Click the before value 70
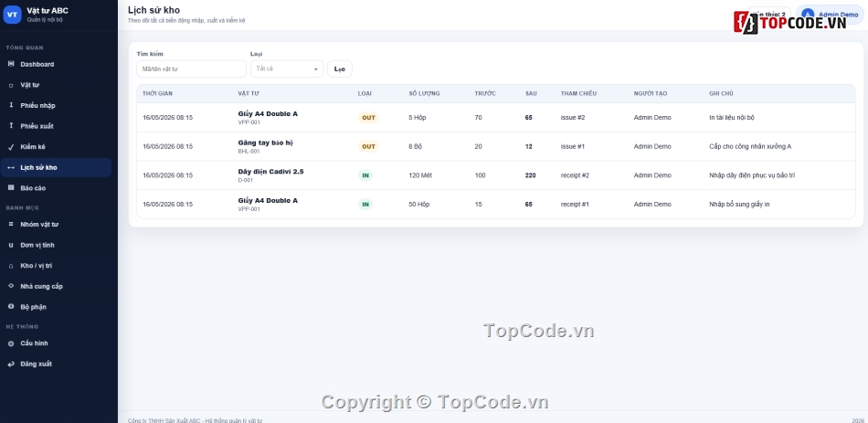This screenshot has width=868, height=423. coord(478,117)
